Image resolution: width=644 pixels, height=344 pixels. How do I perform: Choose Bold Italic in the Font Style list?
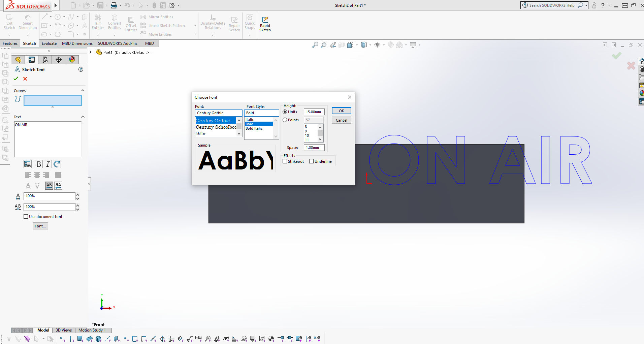pyautogui.click(x=254, y=128)
